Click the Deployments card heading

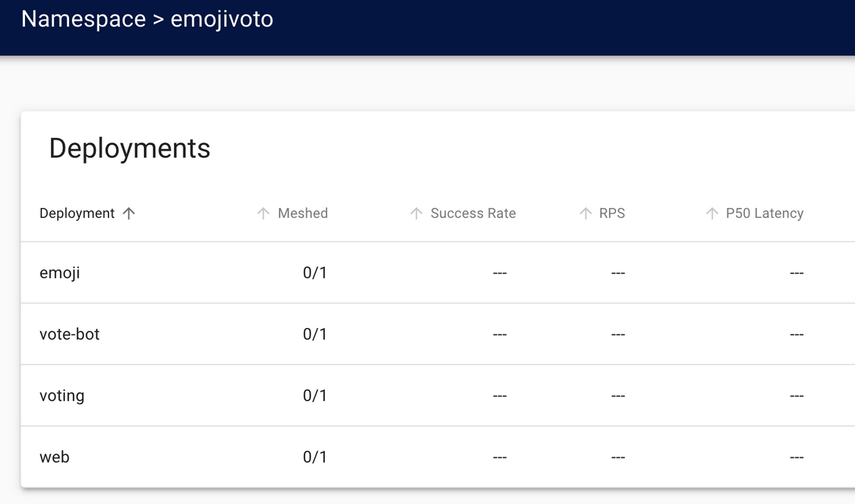pos(130,148)
